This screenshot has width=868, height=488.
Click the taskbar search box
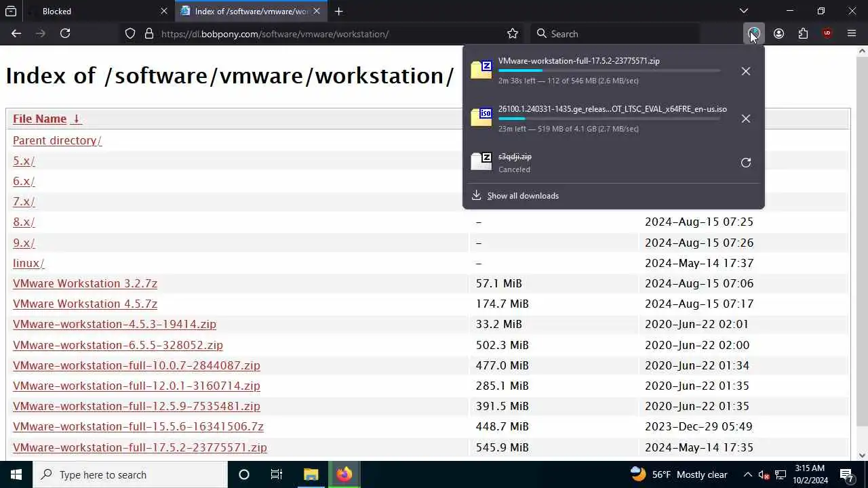(x=130, y=474)
